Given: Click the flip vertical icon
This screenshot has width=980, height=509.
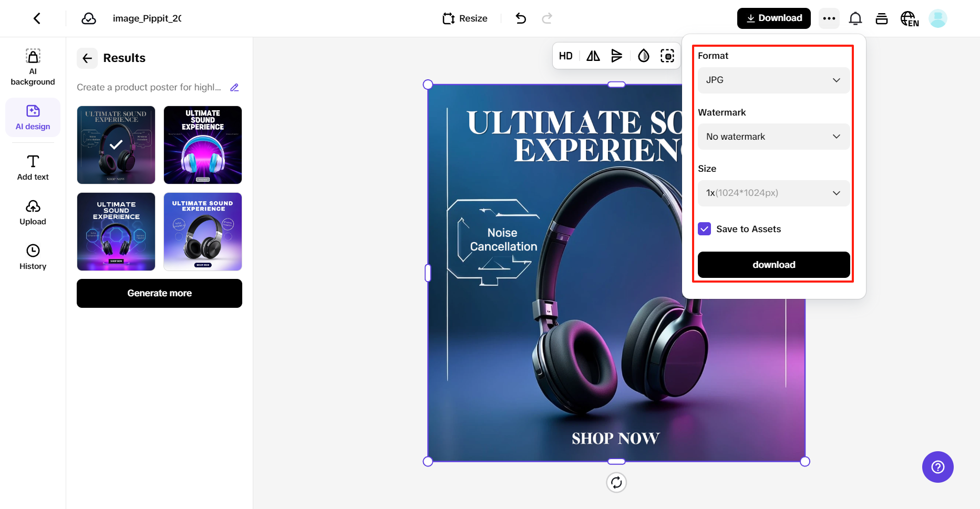Looking at the screenshot, I should [617, 56].
